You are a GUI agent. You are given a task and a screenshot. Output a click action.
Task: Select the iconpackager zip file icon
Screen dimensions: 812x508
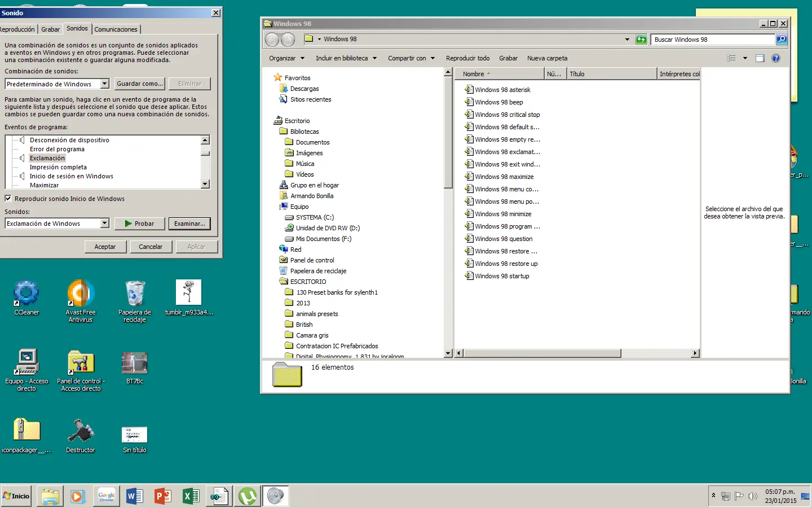(27, 435)
